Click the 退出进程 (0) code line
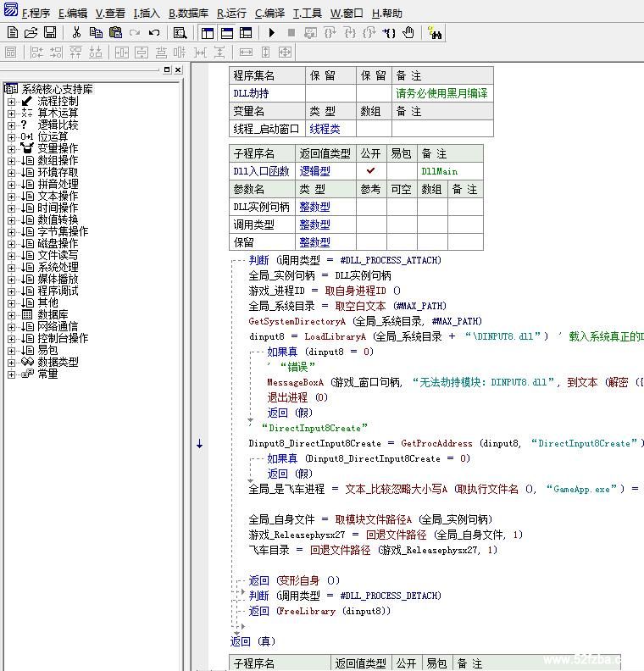This screenshot has height=671, width=644. [297, 397]
